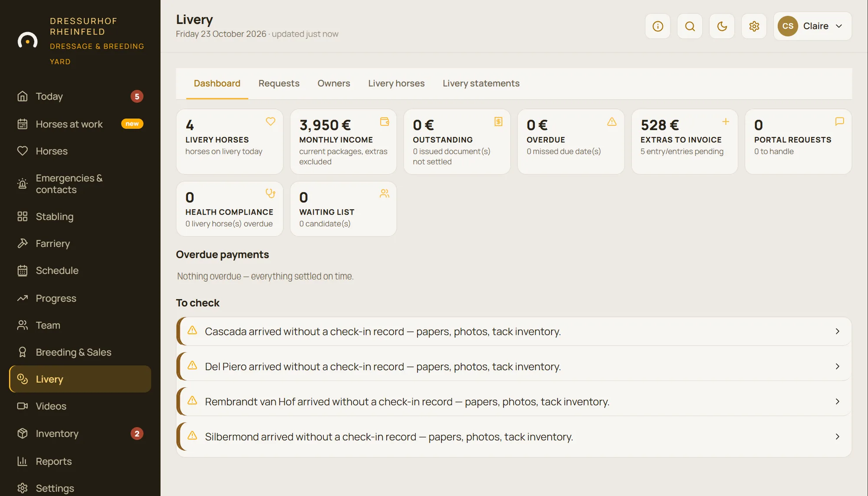Open Today in the sidebar
Viewport: 868px width, 496px height.
80,96
